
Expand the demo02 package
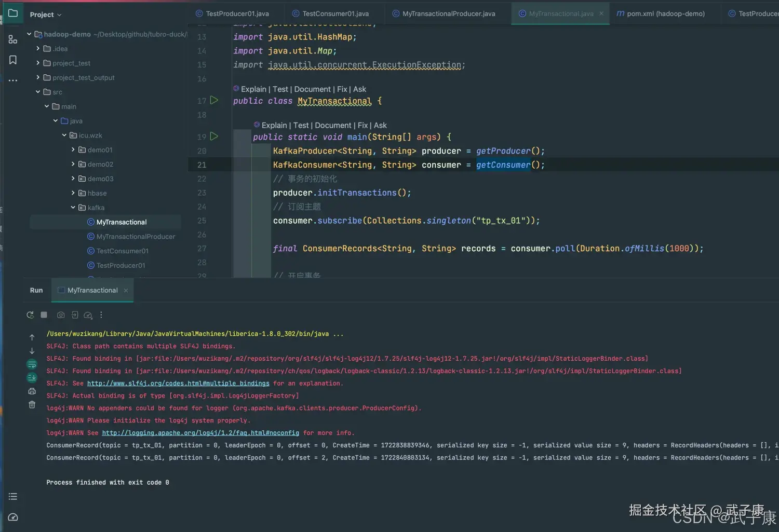[x=73, y=164]
